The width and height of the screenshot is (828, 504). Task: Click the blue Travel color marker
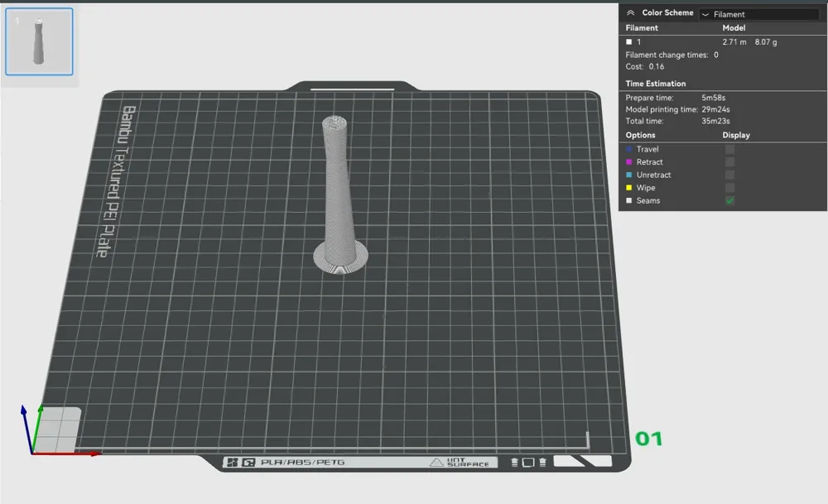coord(629,149)
